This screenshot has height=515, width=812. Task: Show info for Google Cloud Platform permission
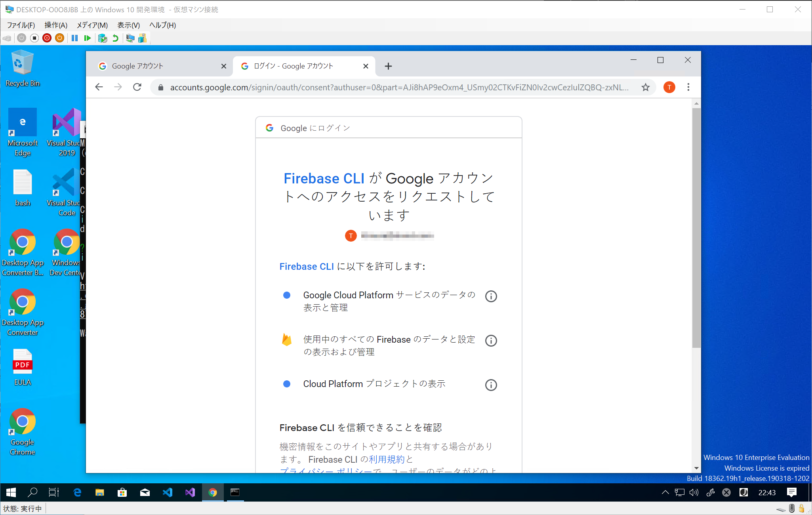491,296
